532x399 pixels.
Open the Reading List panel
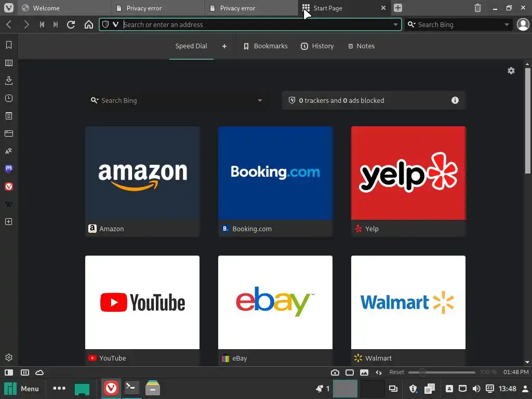(9, 63)
